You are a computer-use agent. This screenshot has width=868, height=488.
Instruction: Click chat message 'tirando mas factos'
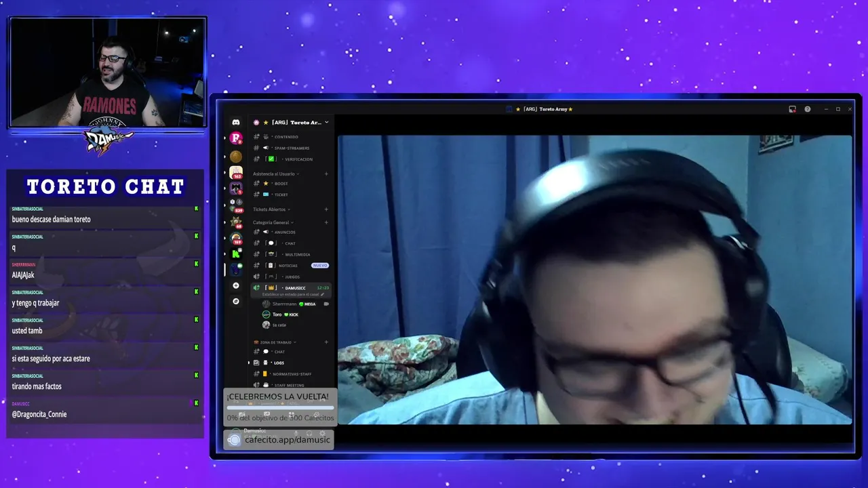(37, 386)
